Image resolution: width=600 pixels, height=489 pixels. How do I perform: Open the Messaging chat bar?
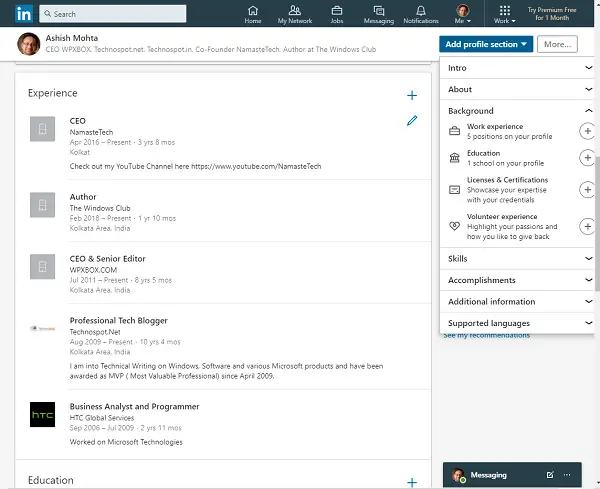[512, 475]
